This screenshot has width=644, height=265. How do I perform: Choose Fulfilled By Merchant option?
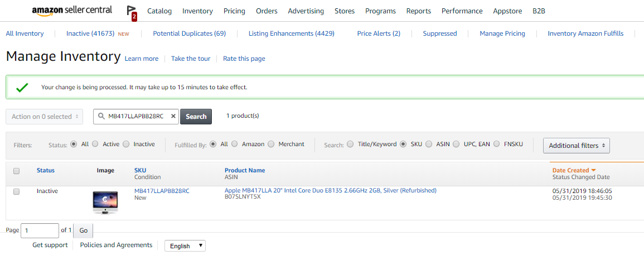271,144
